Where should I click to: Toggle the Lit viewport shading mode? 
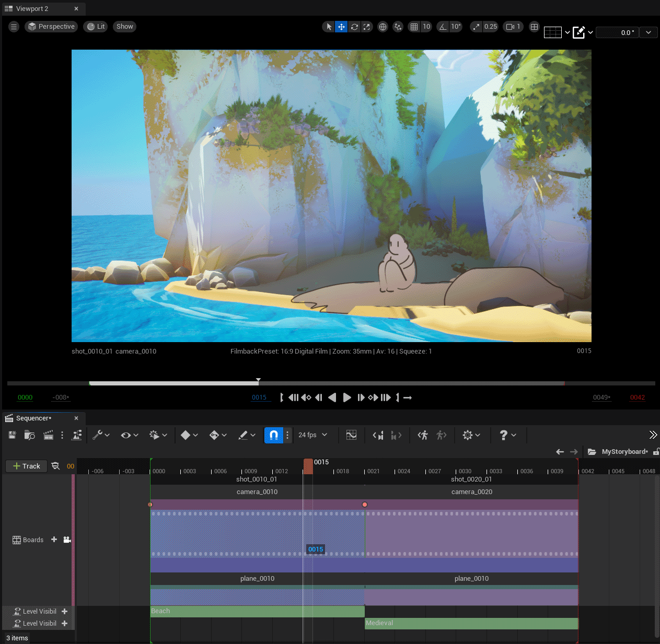click(95, 26)
